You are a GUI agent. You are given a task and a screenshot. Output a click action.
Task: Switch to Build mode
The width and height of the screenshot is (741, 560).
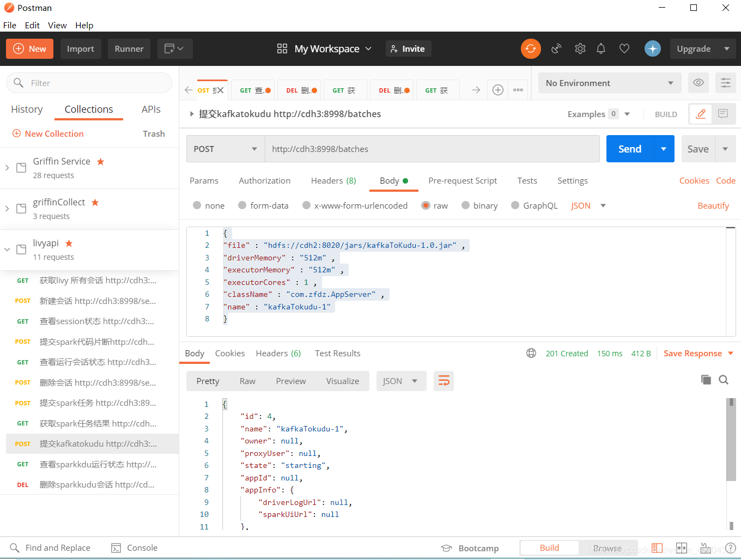pos(549,547)
